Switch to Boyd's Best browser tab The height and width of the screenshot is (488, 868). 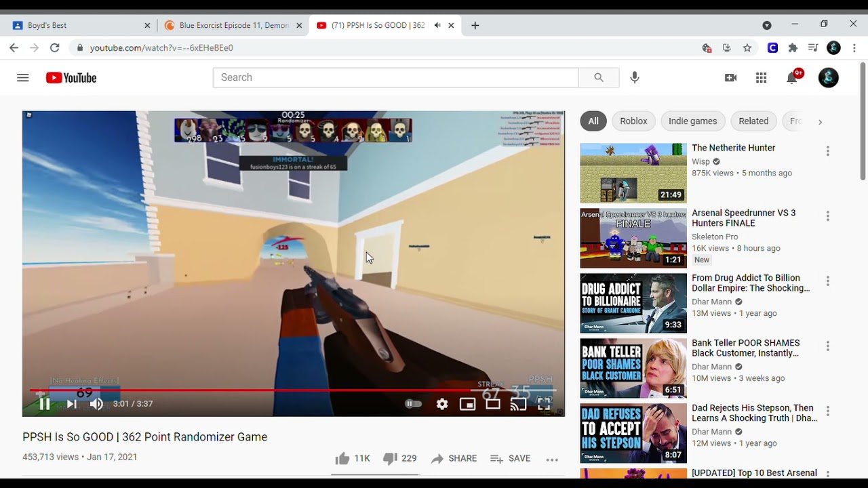(80, 25)
